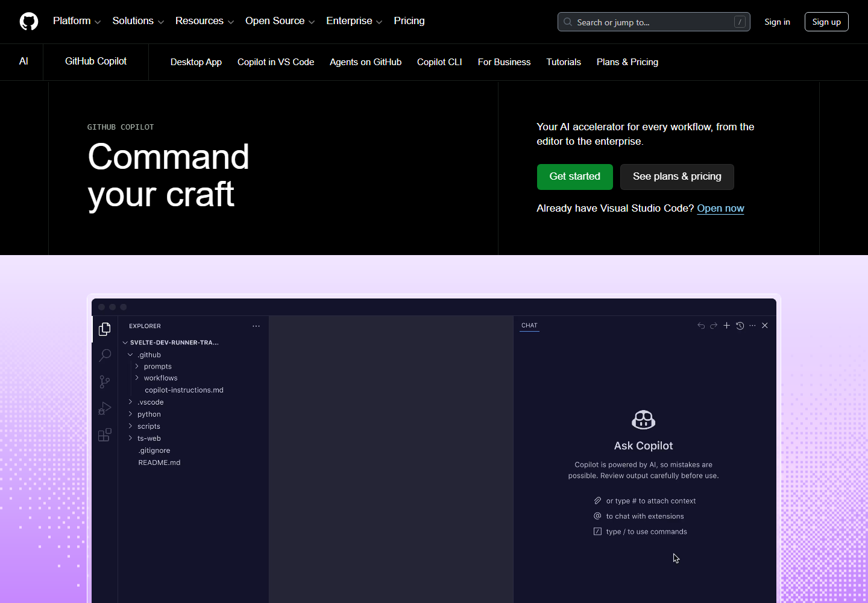The width and height of the screenshot is (868, 603).
Task: Open the Run and Debug icon
Action: tap(105, 408)
